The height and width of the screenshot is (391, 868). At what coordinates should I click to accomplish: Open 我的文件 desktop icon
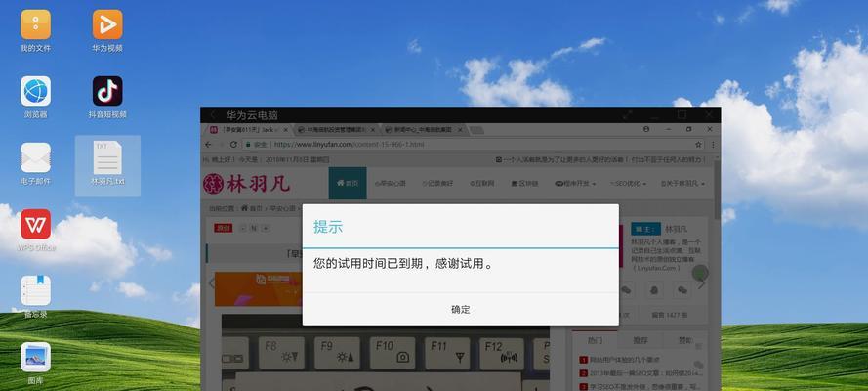(35, 31)
